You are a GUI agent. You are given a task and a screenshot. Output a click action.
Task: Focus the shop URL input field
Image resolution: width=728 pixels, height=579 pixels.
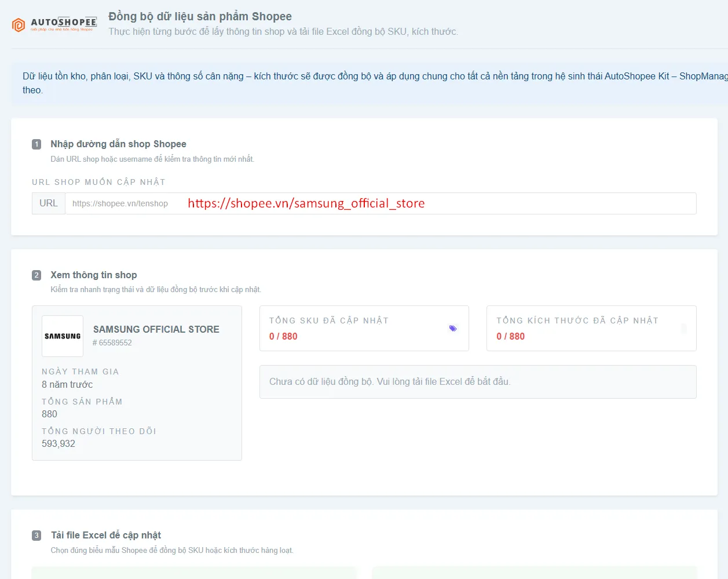[381, 203]
